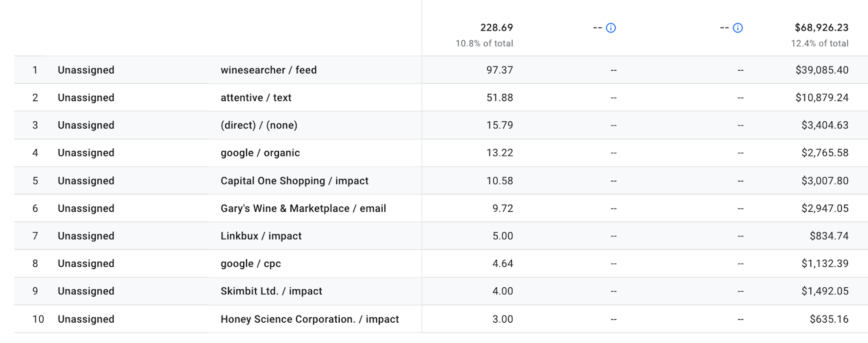This screenshot has width=868, height=343.
Task: Select Capital One Shopping / impact entry
Action: click(294, 180)
